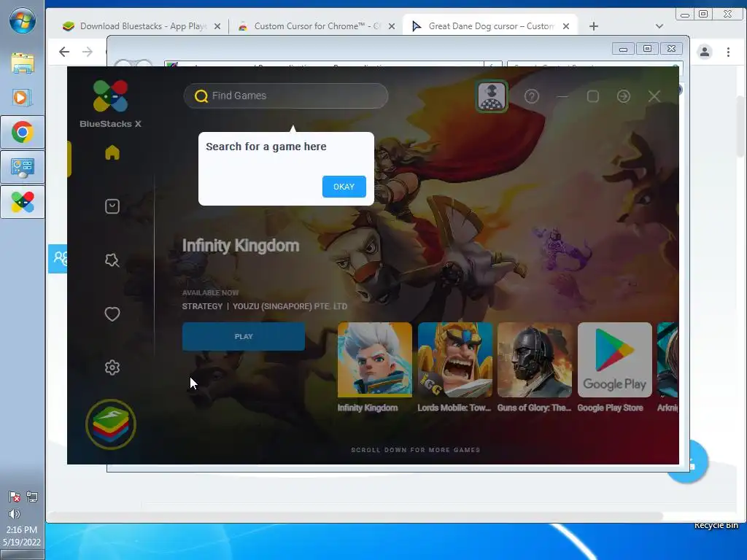Close the BlueStacks X window
747x560 pixels.
654,97
